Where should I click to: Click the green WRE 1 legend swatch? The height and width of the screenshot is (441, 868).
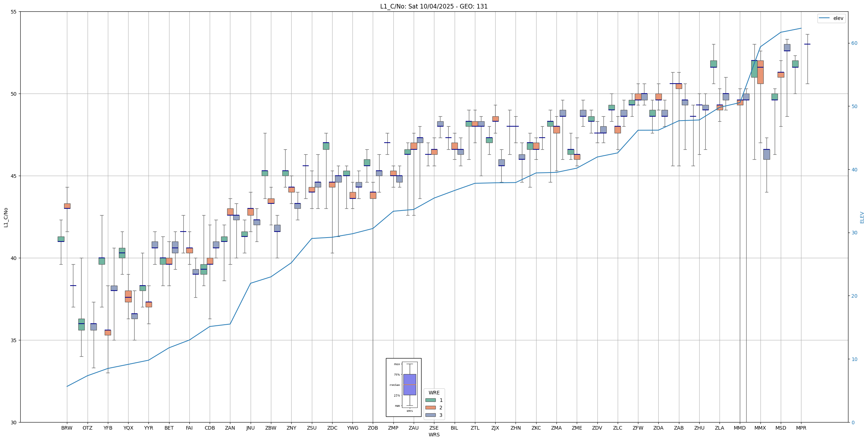(430, 400)
